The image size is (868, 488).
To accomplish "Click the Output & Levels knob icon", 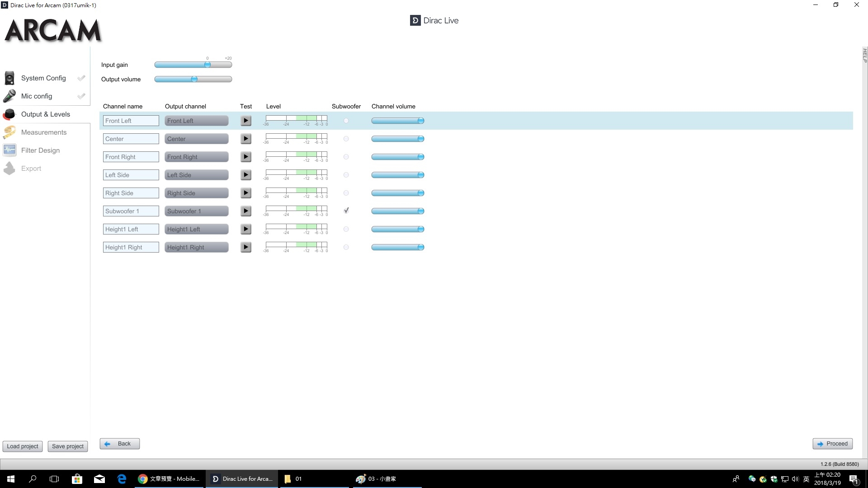I will 9,114.
